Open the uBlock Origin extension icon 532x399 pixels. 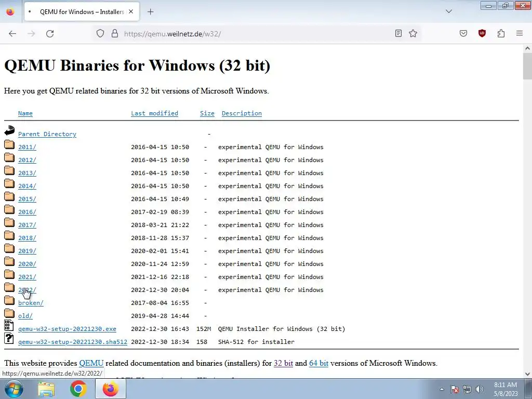[x=482, y=33]
